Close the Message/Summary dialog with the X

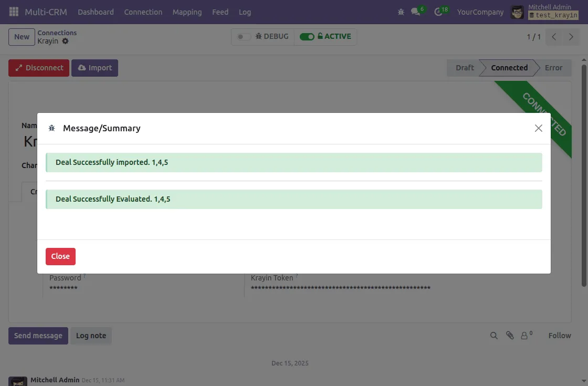pos(539,128)
